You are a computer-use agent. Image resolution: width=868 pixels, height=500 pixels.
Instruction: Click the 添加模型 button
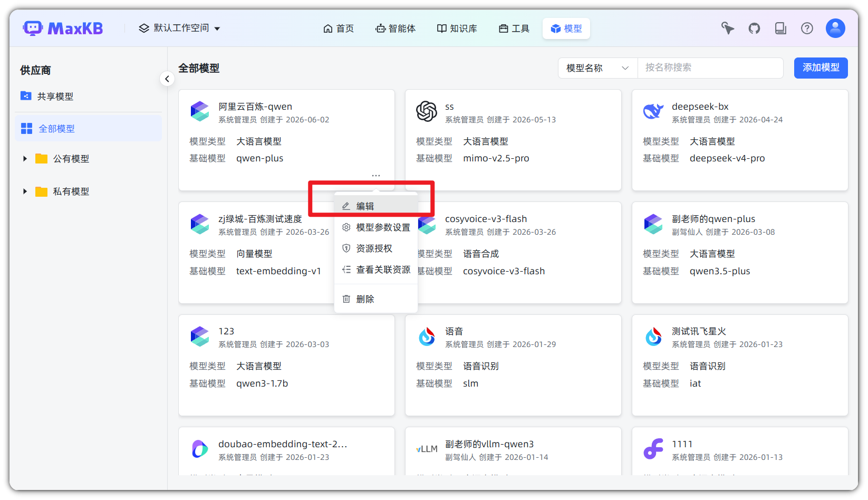click(x=821, y=68)
